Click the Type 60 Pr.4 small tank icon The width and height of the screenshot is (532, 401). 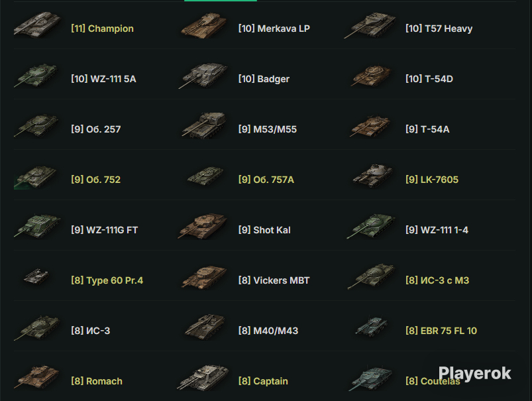click(36, 276)
